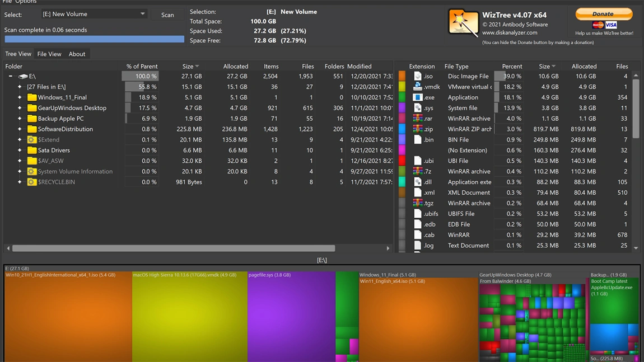Open the Options menu
The width and height of the screenshot is (644, 362).
click(x=26, y=2)
